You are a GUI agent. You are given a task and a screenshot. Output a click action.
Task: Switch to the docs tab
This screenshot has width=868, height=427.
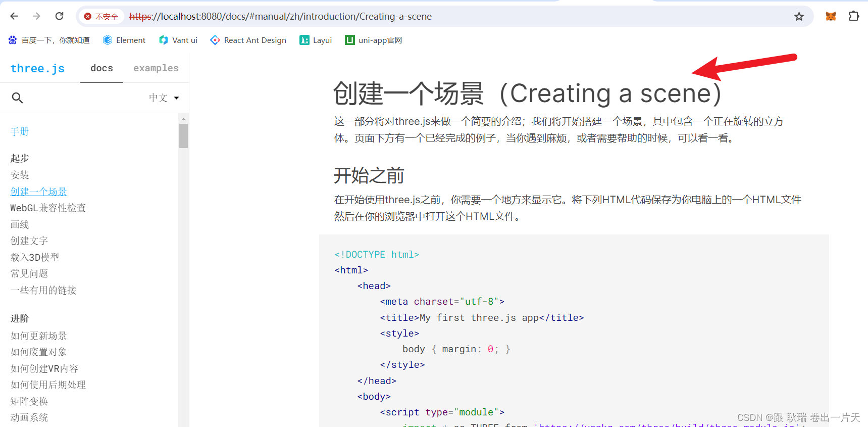point(101,68)
